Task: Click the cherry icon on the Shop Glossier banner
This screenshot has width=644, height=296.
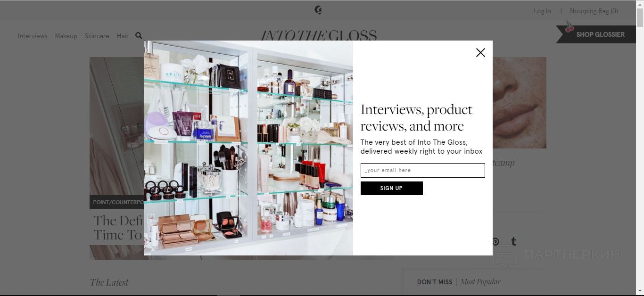Action: (569, 27)
